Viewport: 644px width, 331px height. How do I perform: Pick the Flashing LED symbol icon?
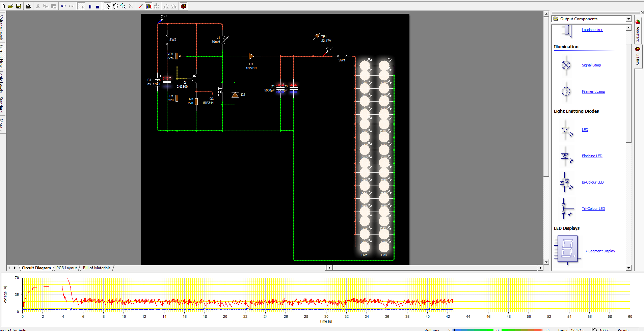[566, 156]
